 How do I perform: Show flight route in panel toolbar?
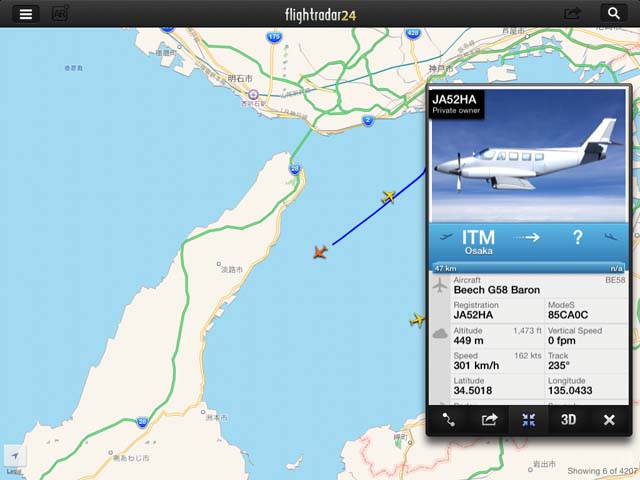click(449, 420)
